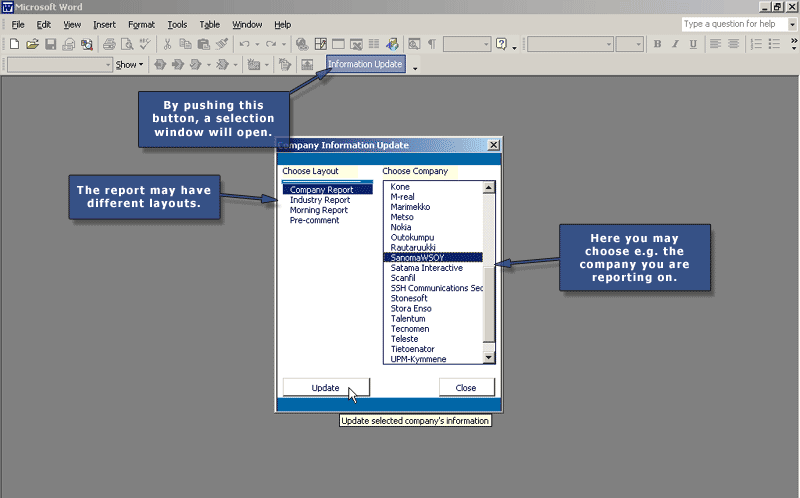This screenshot has width=800, height=498.
Task: Open the Document Map icon
Action: (x=414, y=44)
